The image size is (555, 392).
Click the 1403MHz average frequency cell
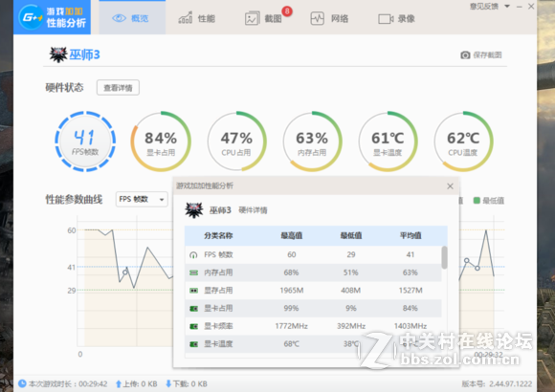tap(411, 326)
